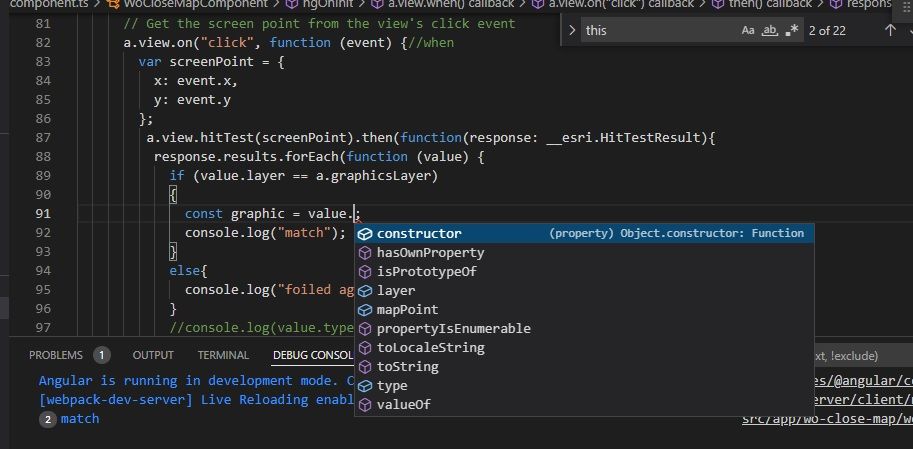This screenshot has height=449, width=913.
Task: Click the method icon beside isPrototypeOf
Action: pyautogui.click(x=365, y=272)
